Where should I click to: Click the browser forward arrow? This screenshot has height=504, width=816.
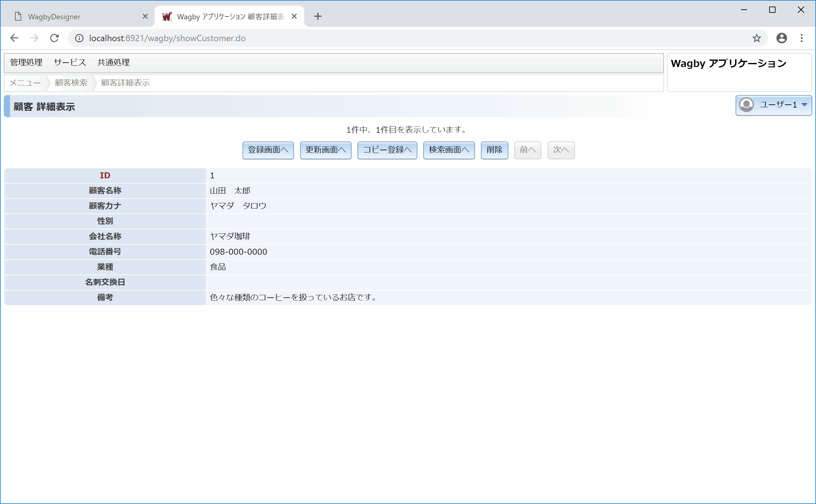34,38
